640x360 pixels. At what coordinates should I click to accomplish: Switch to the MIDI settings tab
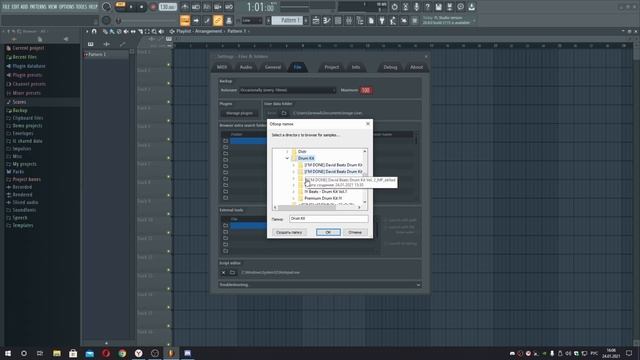pyautogui.click(x=222, y=67)
